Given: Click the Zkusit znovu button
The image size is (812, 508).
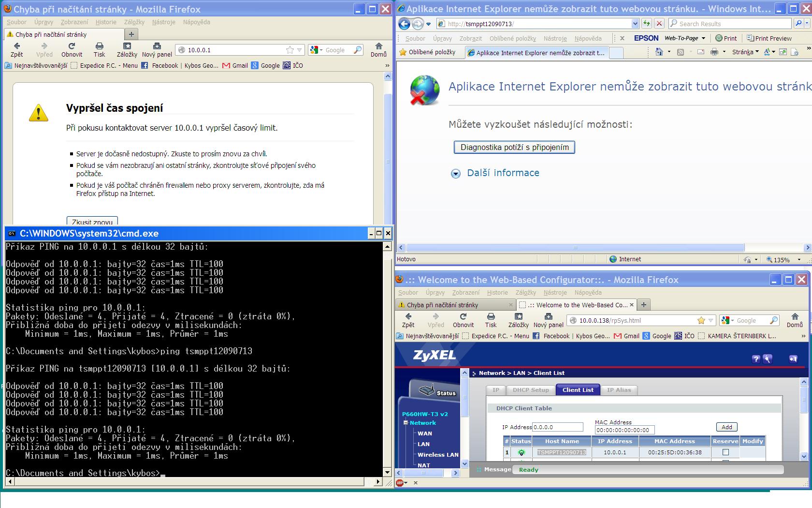Looking at the screenshot, I should [x=92, y=221].
